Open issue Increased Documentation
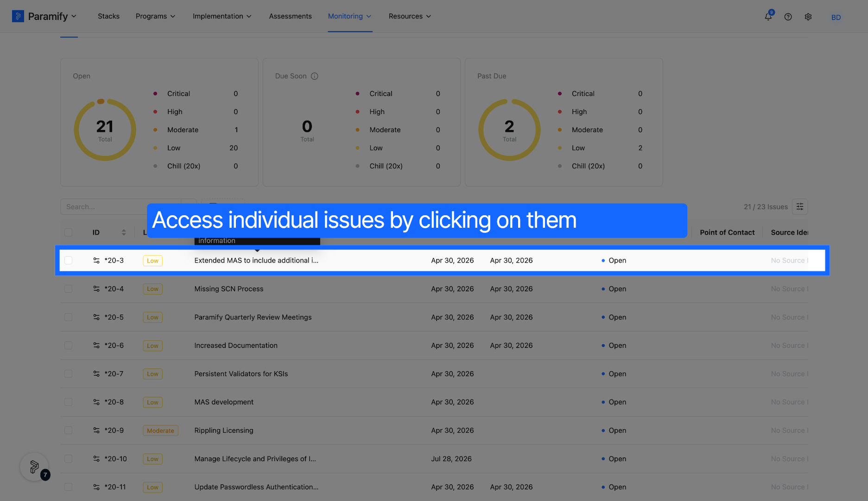The width and height of the screenshot is (868, 501). pos(236,346)
